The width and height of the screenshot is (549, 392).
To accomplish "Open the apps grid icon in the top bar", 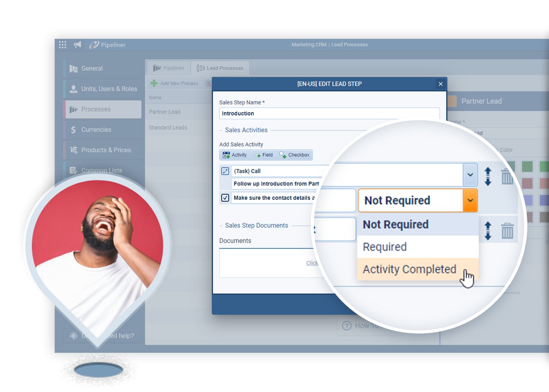I will click(62, 44).
